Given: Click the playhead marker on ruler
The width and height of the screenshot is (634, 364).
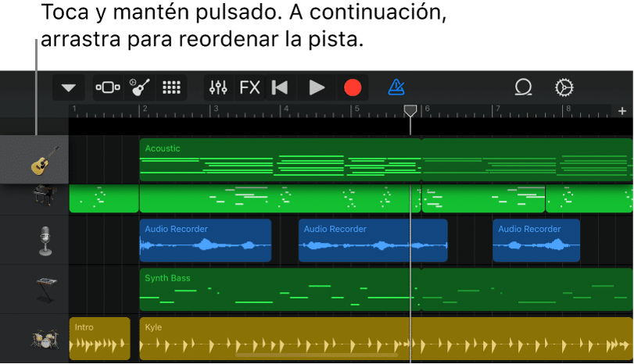Looking at the screenshot, I should tap(410, 111).
